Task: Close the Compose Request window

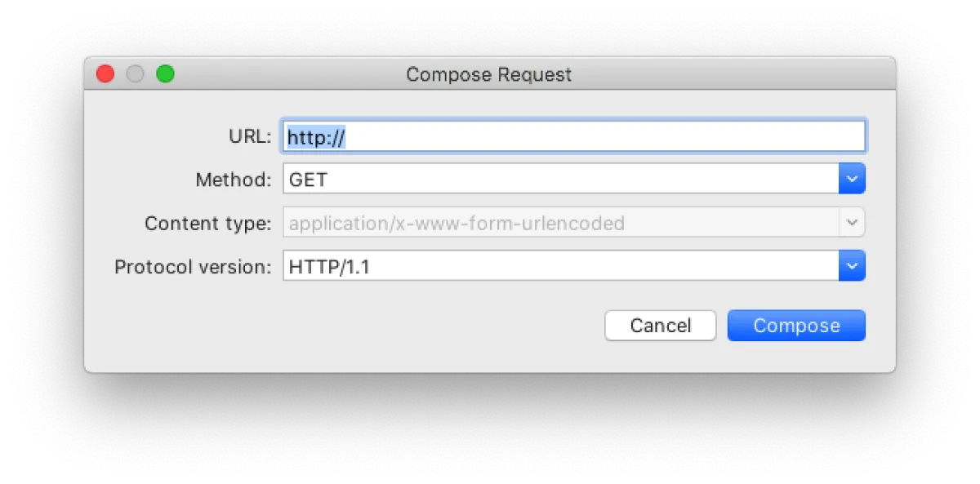Action: point(105,74)
